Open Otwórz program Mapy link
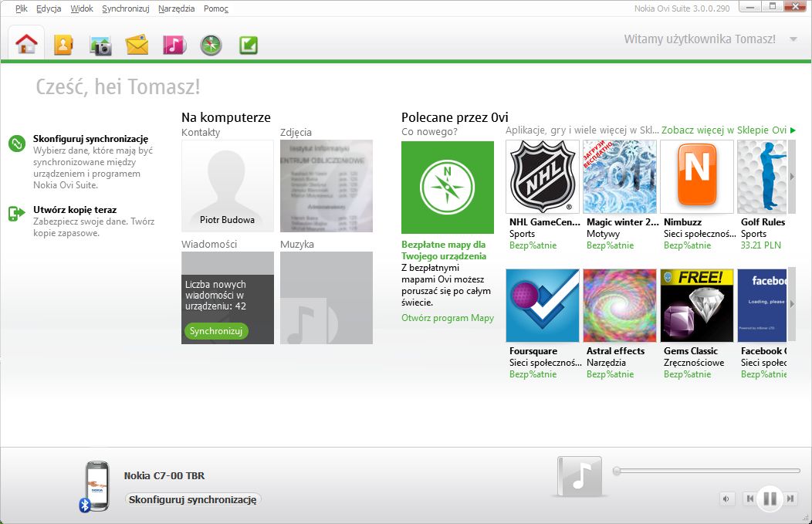This screenshot has width=812, height=524. coord(448,318)
